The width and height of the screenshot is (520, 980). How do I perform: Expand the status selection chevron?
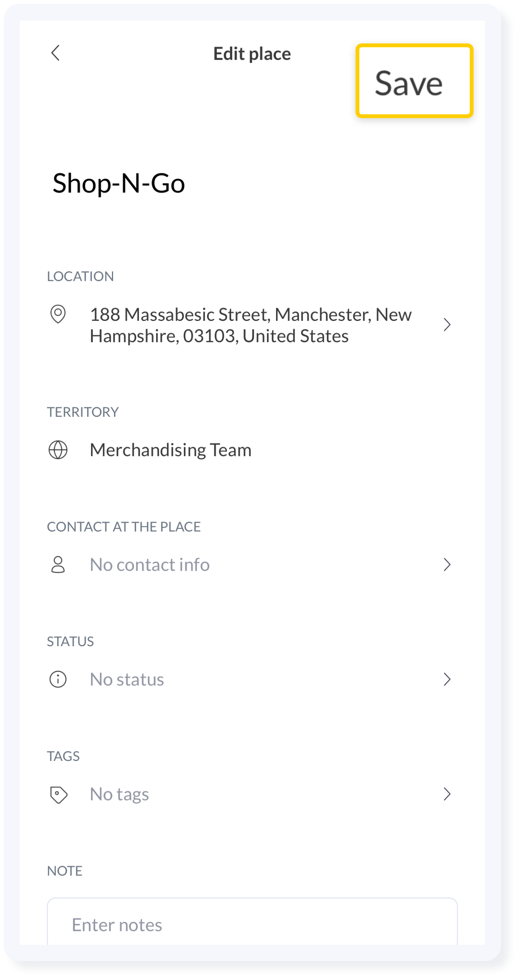tap(448, 679)
